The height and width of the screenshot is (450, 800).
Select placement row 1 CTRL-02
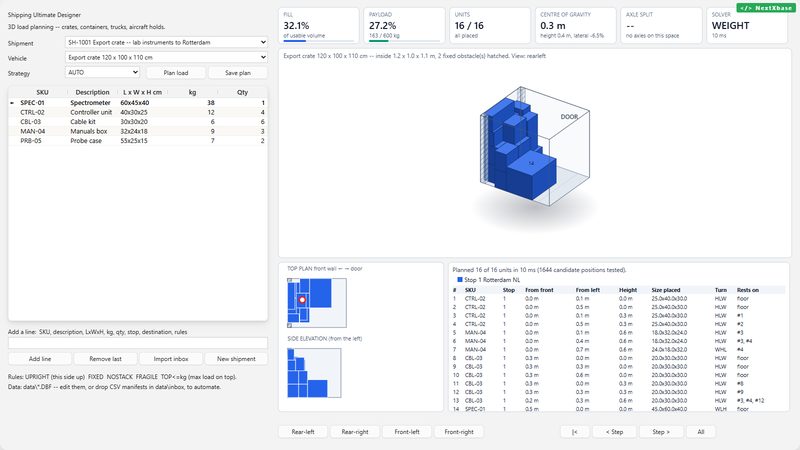tap(618, 298)
